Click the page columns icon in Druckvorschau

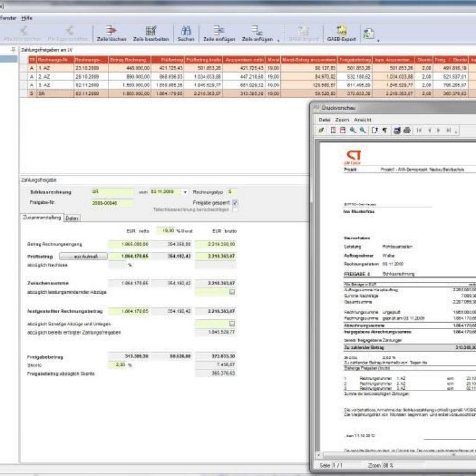[333, 130]
